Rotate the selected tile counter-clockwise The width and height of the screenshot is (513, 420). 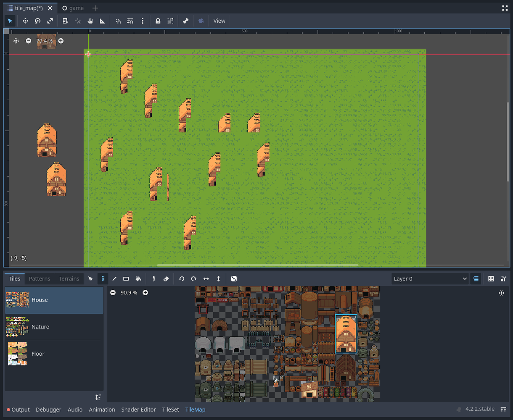coord(181,278)
